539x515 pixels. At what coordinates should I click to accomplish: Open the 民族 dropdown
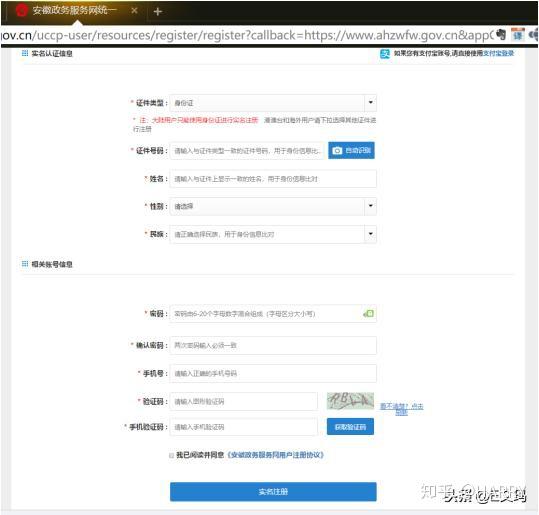click(273, 234)
